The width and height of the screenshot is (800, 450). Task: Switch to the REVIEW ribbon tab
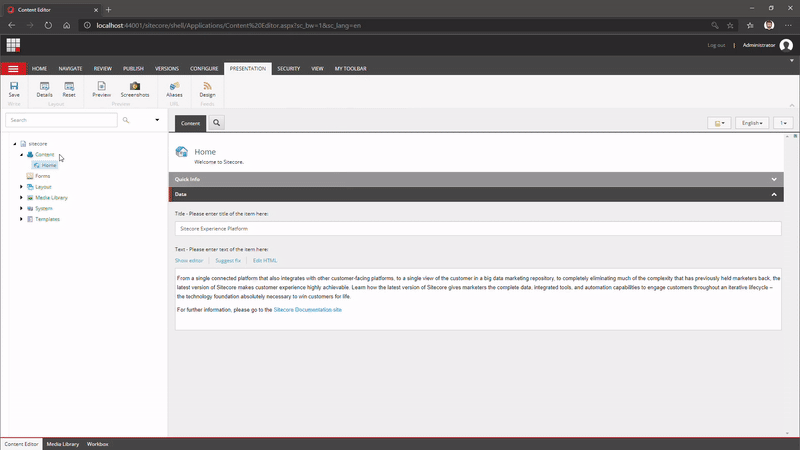point(103,68)
